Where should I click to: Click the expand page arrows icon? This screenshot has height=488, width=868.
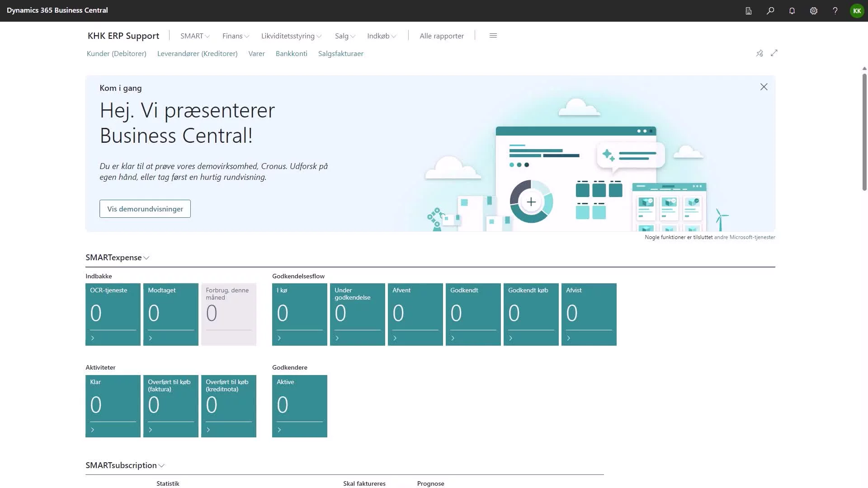click(774, 53)
